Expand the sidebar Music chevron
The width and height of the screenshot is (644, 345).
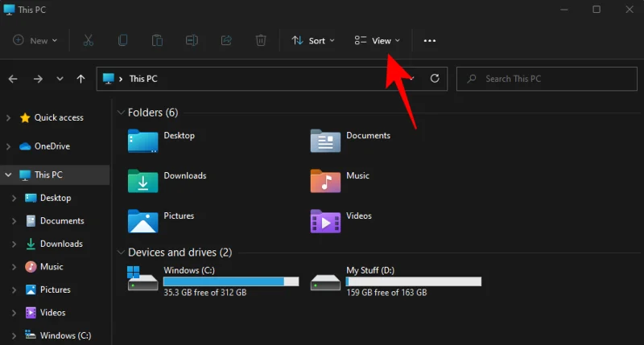14,267
